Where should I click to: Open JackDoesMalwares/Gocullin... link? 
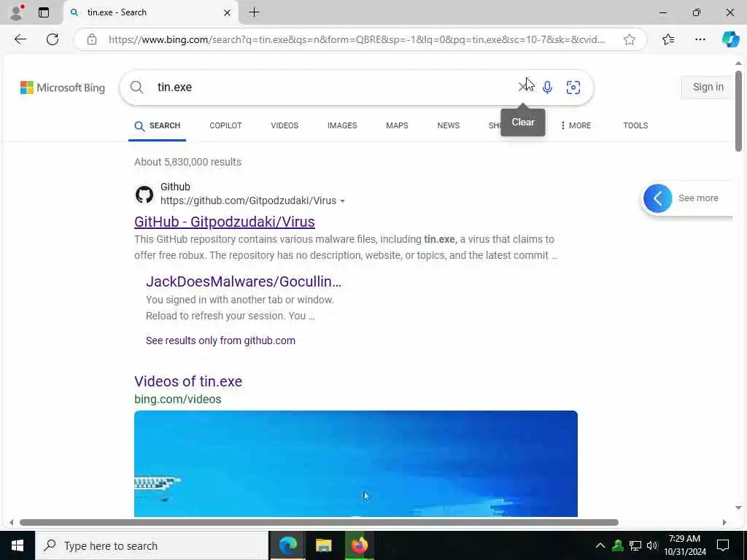tap(244, 281)
